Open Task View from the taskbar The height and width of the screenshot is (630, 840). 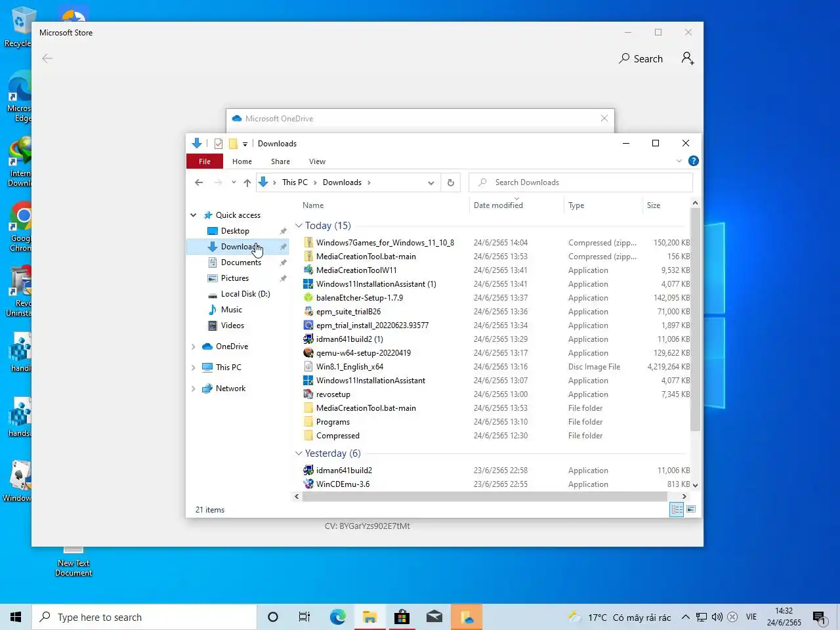tap(304, 617)
